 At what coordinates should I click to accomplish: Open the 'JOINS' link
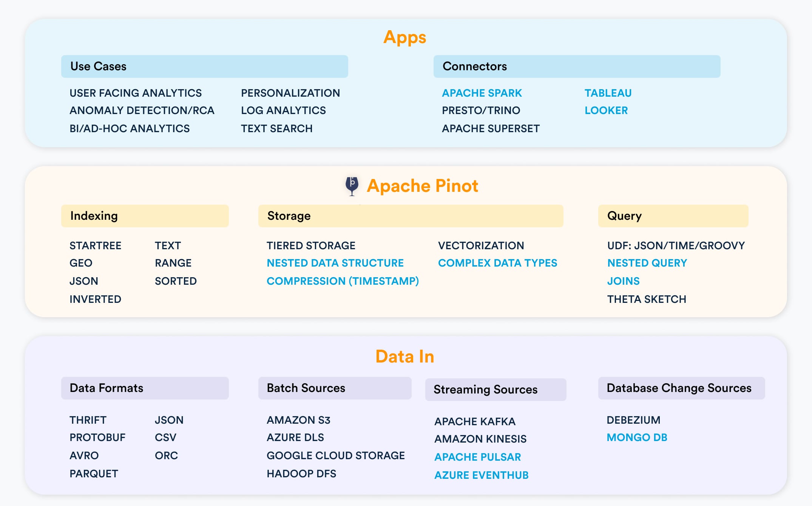[624, 281]
